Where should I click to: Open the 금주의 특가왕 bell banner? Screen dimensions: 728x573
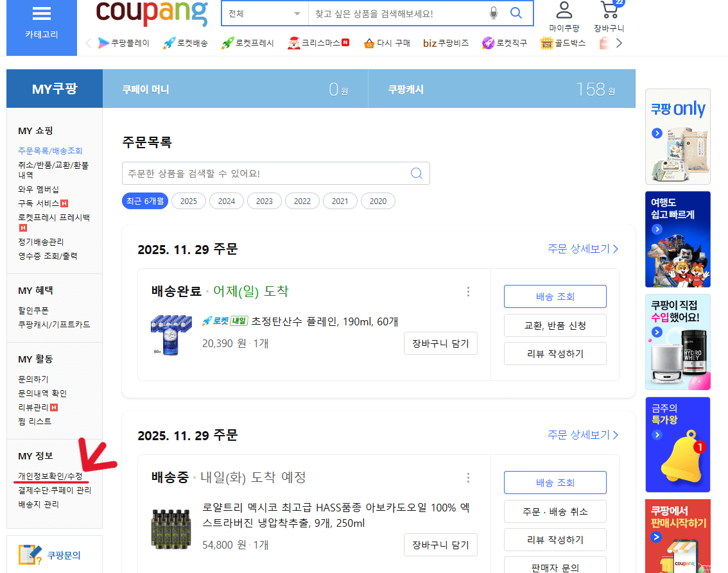point(678,445)
